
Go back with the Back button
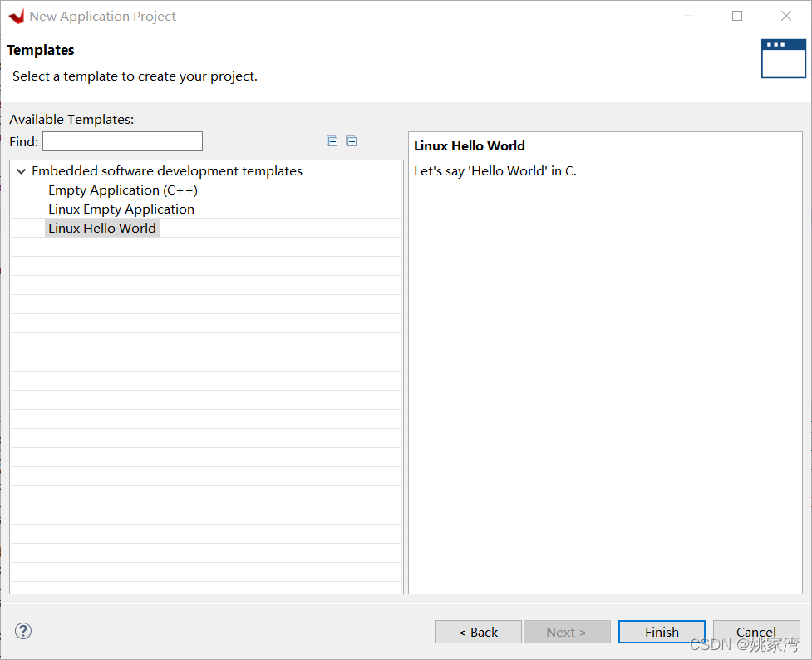(478, 632)
